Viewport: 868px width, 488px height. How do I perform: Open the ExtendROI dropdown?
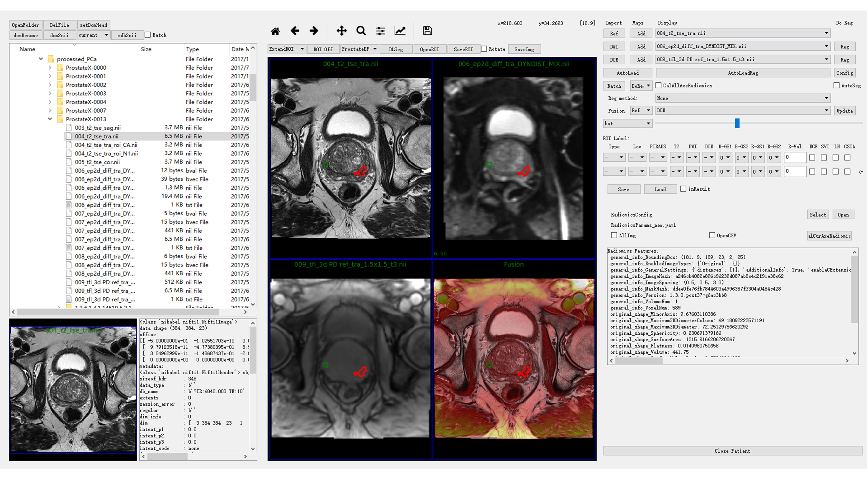(286, 49)
